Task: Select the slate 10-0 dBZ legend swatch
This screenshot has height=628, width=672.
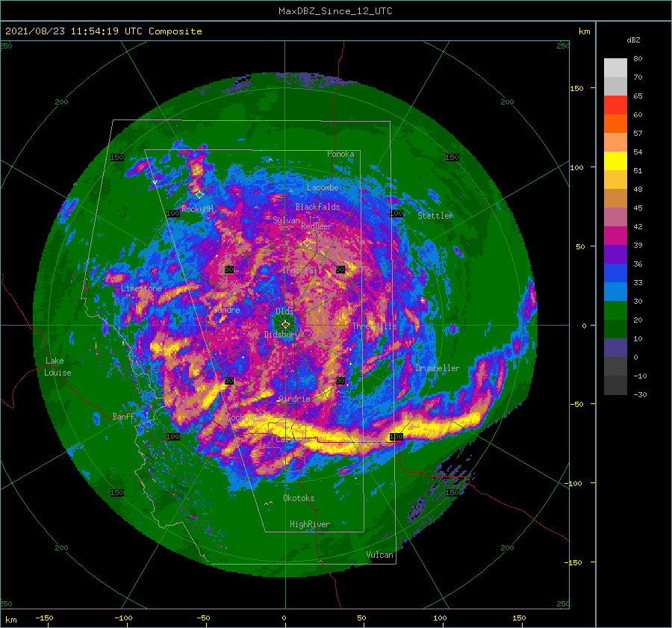Action: pos(615,348)
